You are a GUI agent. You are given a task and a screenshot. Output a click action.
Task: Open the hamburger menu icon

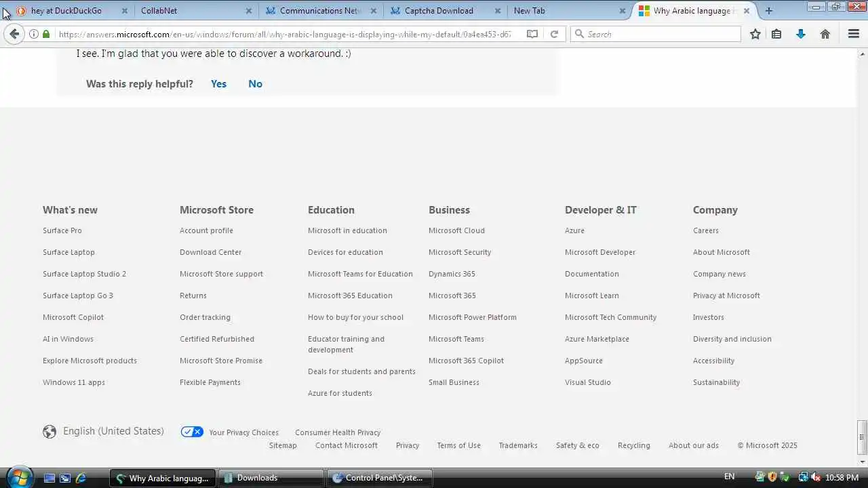[854, 34]
